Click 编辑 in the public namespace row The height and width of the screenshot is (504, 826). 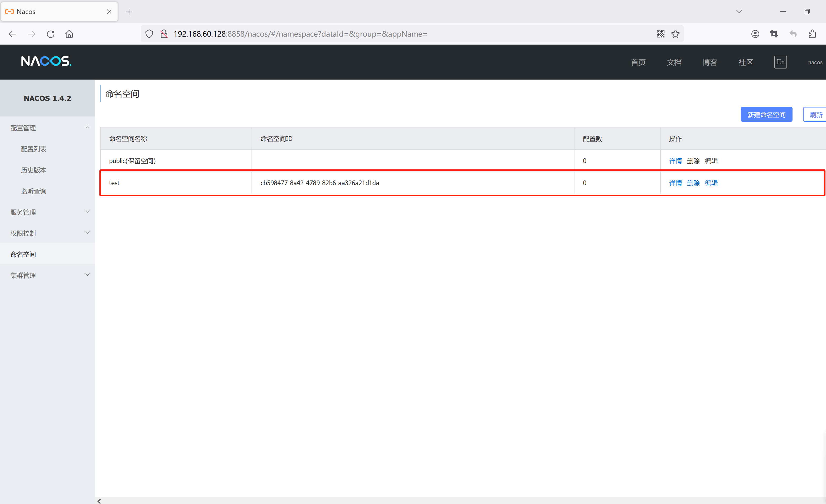(x=711, y=161)
